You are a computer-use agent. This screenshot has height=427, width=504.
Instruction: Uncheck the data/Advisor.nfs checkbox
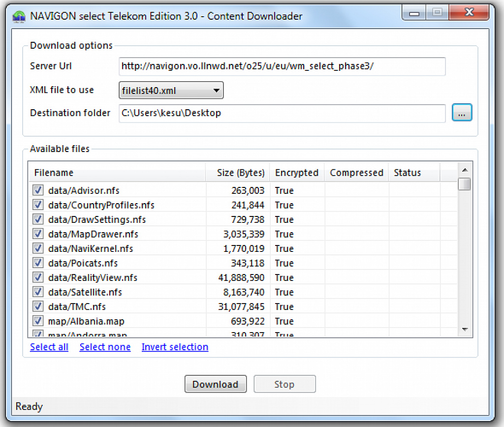38,190
